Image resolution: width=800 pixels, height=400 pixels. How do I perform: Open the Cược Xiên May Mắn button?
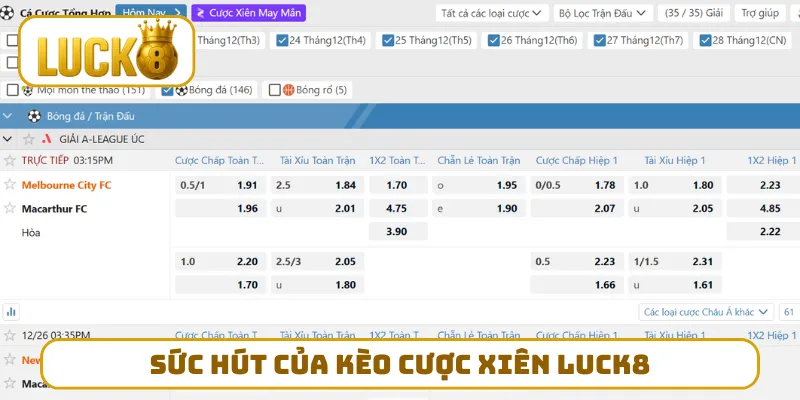pos(248,13)
